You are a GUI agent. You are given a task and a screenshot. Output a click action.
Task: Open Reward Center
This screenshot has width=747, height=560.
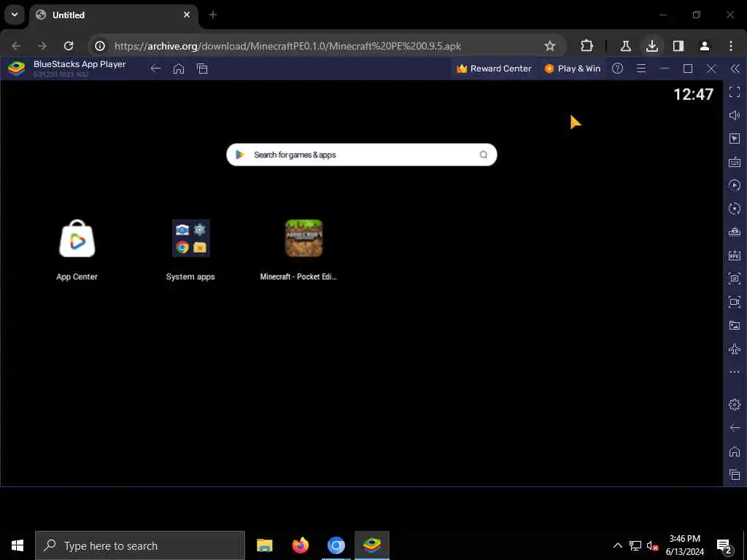494,69
